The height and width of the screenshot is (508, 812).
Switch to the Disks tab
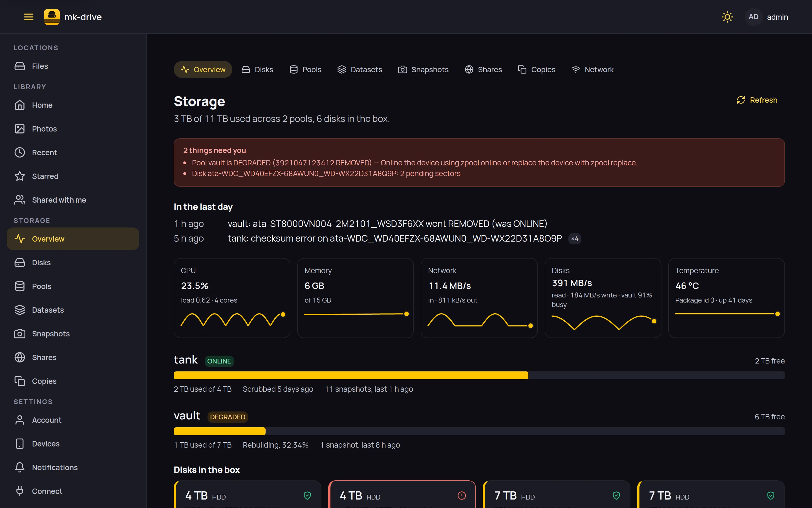pyautogui.click(x=257, y=69)
